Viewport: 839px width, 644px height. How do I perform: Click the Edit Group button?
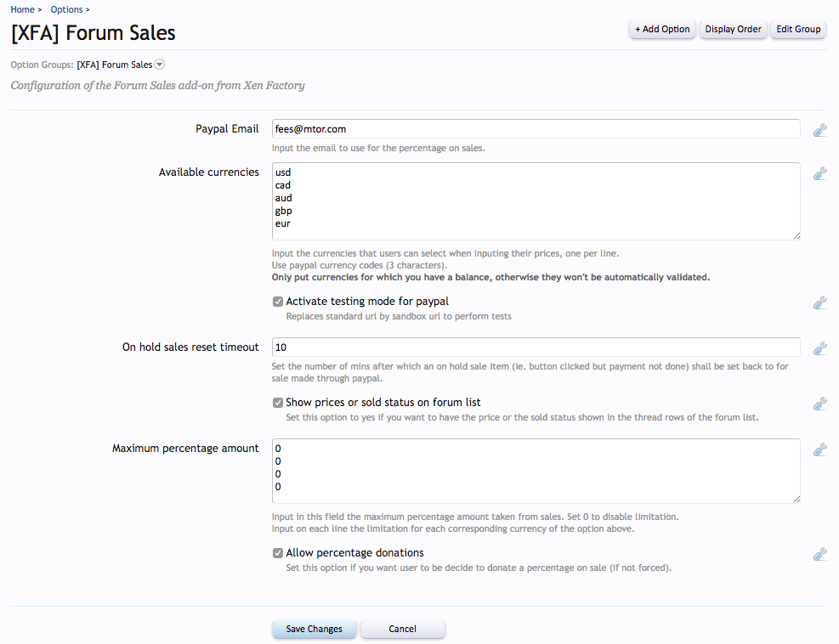(798, 29)
